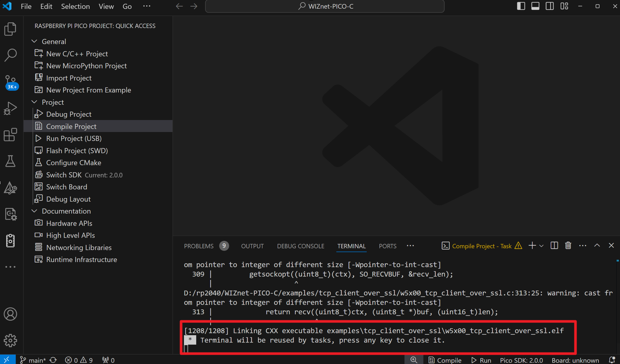Switch to the Debug Console tab
This screenshot has width=620, height=364.
(301, 246)
